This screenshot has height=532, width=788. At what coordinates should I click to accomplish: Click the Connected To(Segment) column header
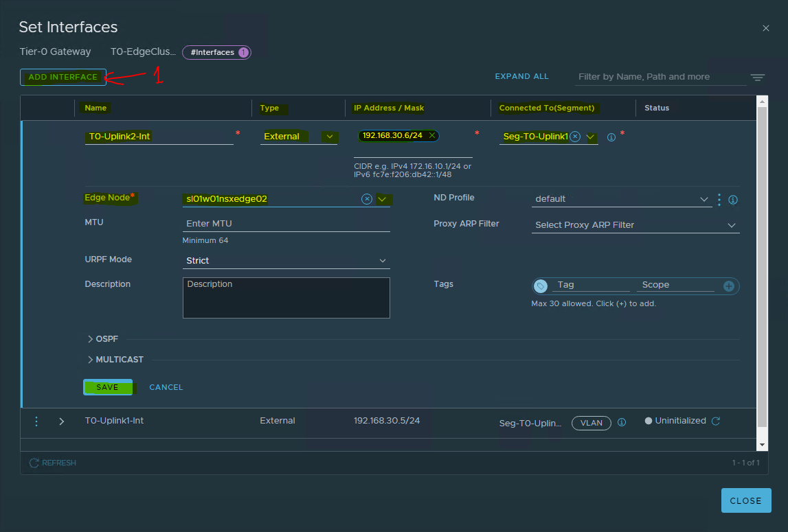546,108
